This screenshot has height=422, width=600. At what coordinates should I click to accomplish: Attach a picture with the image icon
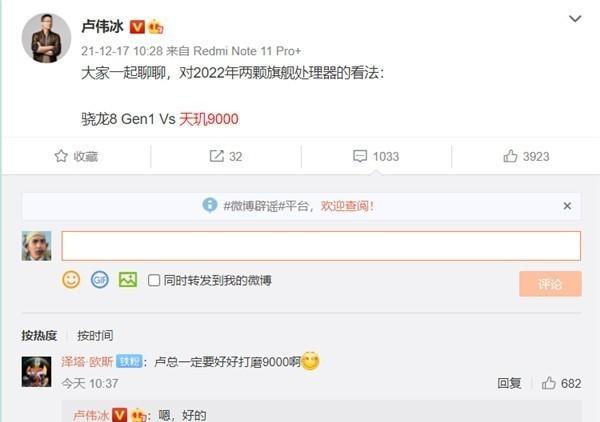(128, 280)
